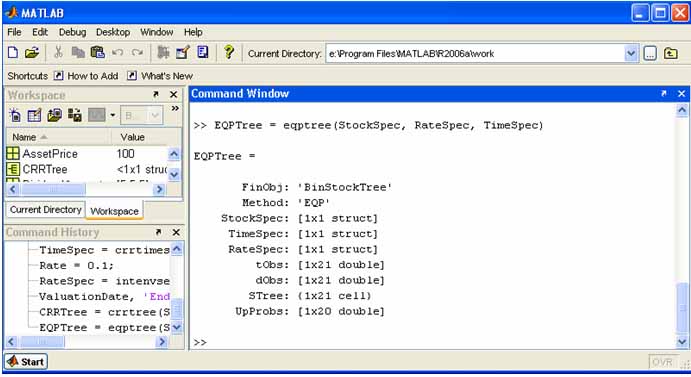This screenshot has width=691, height=377.
Task: Open the Window menu
Action: (x=156, y=32)
